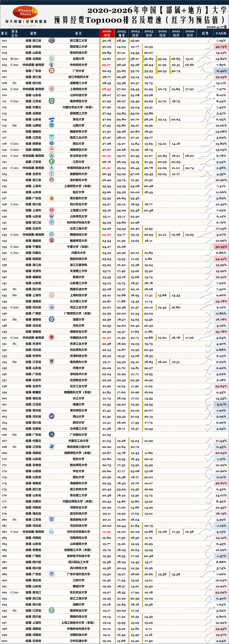Viewport: 229px width, 644px height.
Task: Click the -6.42% CAGR cell
Action: click(x=221, y=71)
